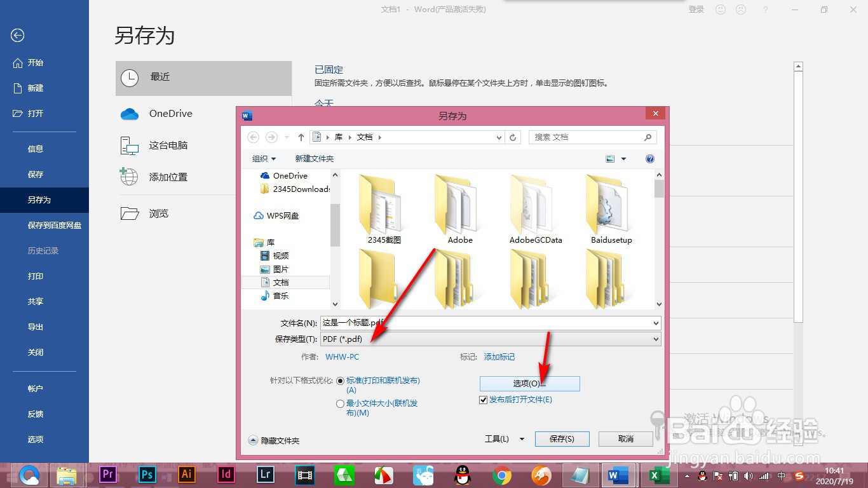Select the Adobe folder
The image size is (868, 488).
click(x=460, y=209)
